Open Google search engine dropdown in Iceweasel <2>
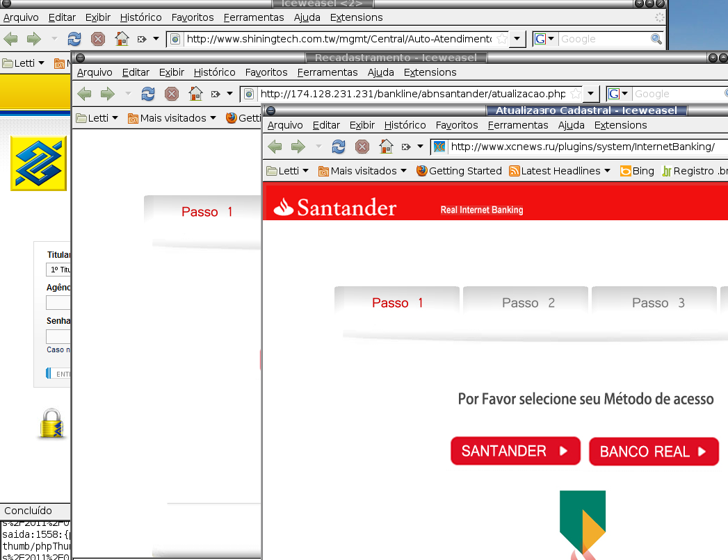 pyautogui.click(x=544, y=39)
